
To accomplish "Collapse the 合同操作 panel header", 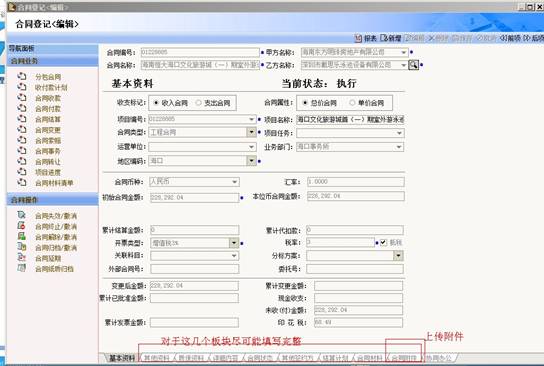I will coord(53,200).
